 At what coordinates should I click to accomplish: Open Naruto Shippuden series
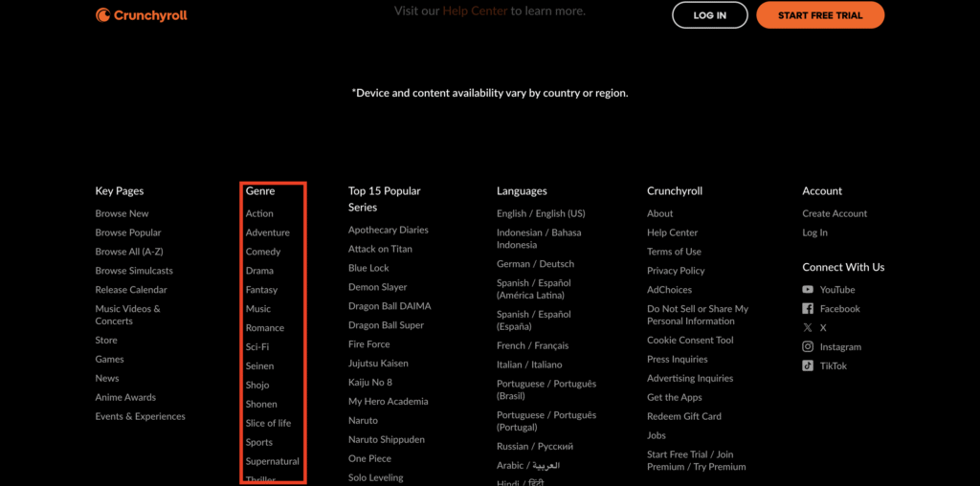pyautogui.click(x=387, y=440)
